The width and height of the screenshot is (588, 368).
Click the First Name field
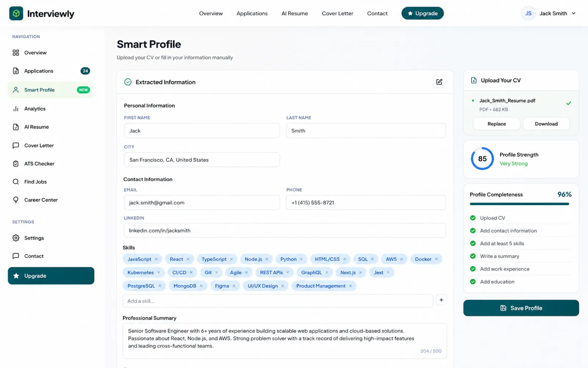(x=202, y=131)
